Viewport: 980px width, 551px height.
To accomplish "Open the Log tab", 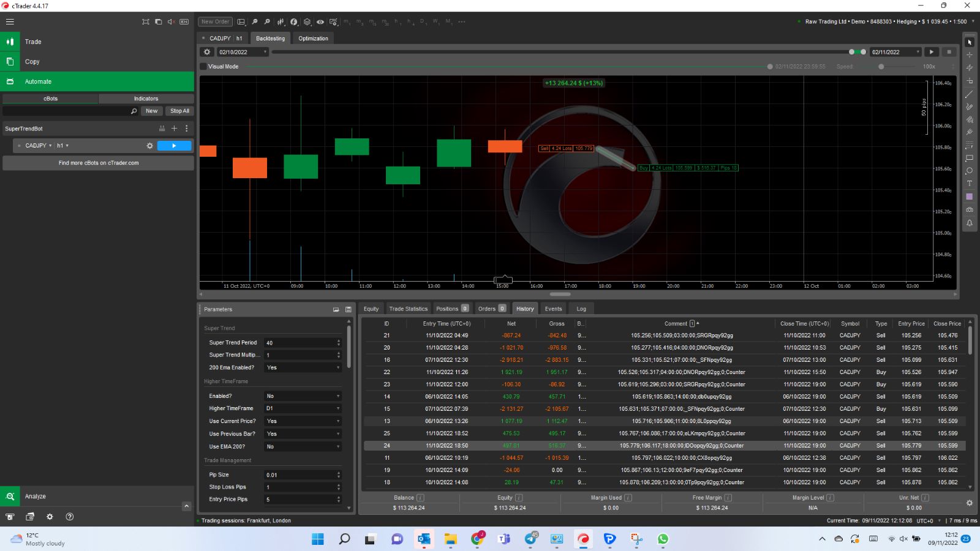I will coord(581,309).
